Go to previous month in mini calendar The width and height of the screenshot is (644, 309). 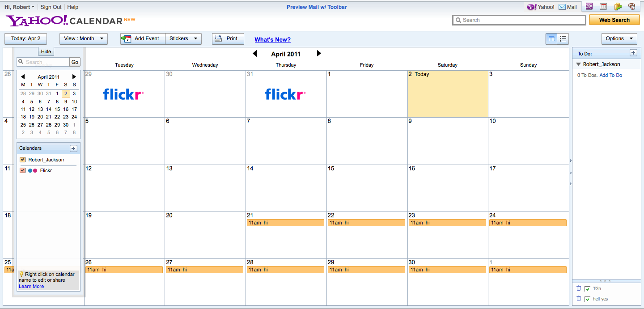coord(23,77)
